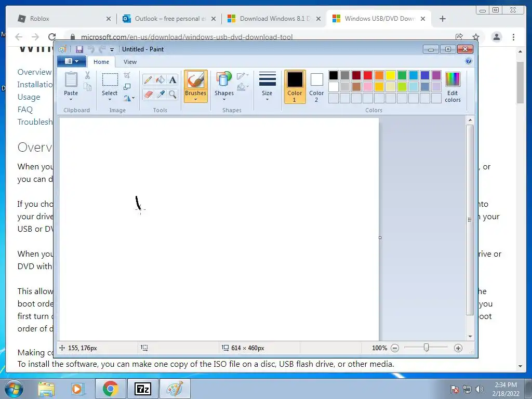Open the Rotate or flip dropdown
Viewport: 532px width, 399px height.
pos(129,98)
